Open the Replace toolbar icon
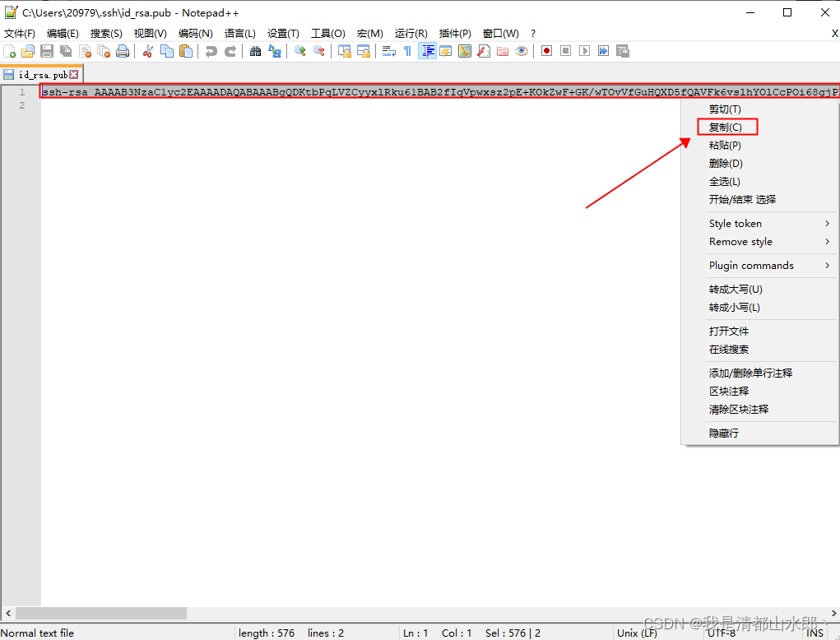Screen dimensions: 840x640 (x=275, y=52)
